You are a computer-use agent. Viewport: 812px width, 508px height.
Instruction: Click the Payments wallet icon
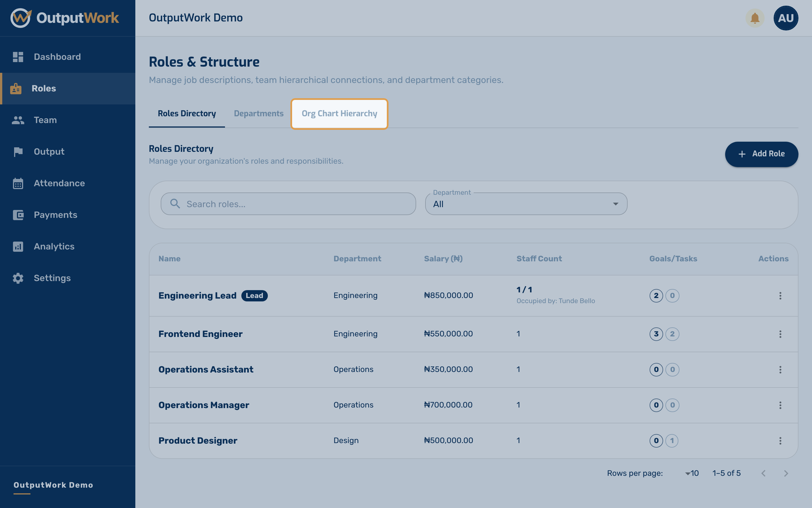click(18, 215)
